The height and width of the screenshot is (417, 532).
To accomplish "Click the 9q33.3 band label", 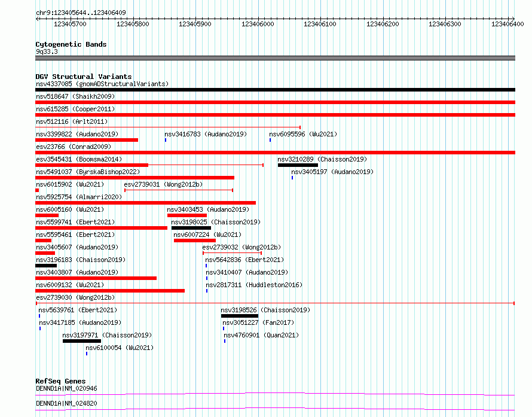I will tap(47, 51).
